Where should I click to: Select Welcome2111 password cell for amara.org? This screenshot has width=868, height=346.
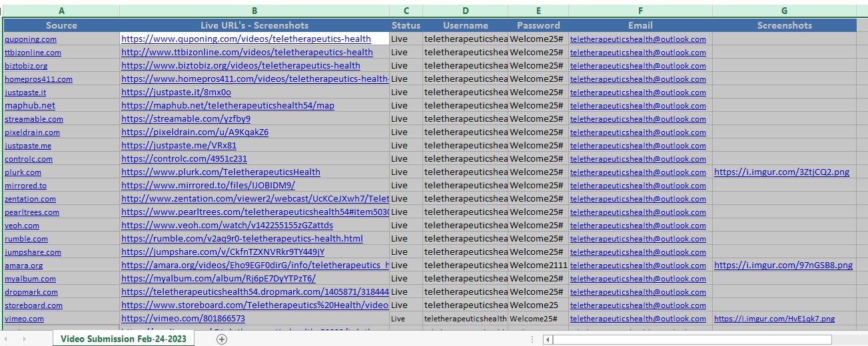coord(538,265)
